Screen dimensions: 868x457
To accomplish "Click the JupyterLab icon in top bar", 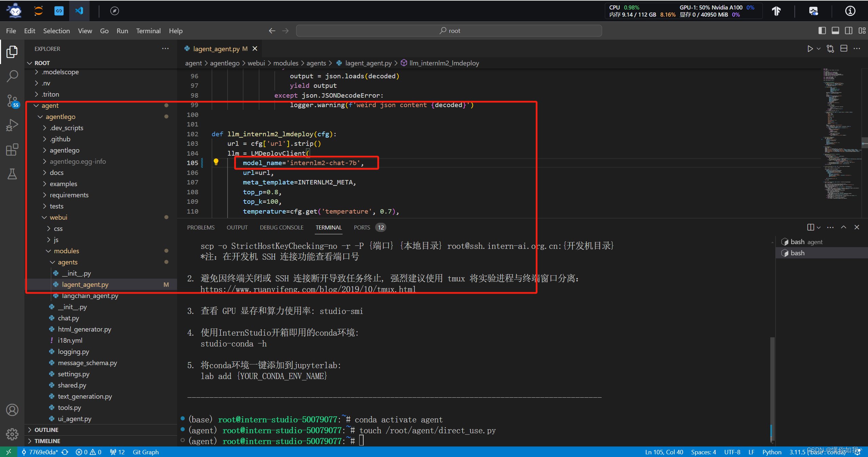I will (38, 11).
